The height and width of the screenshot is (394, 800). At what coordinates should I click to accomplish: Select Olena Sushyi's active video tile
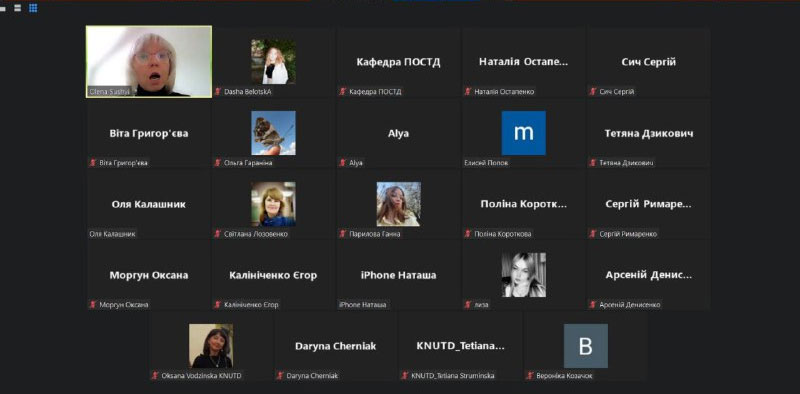(x=148, y=62)
